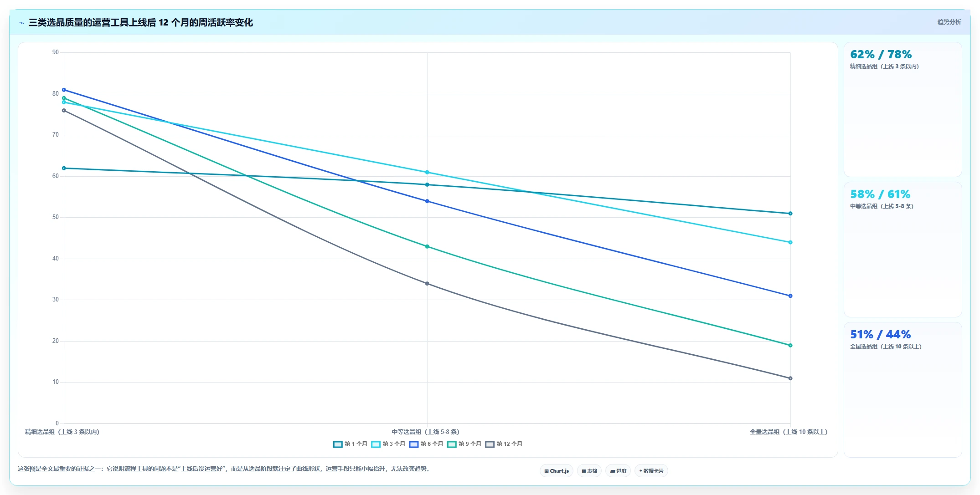
Task: Select the 第 9 个月 point at 79 on 精细选品组
Action: [64, 98]
